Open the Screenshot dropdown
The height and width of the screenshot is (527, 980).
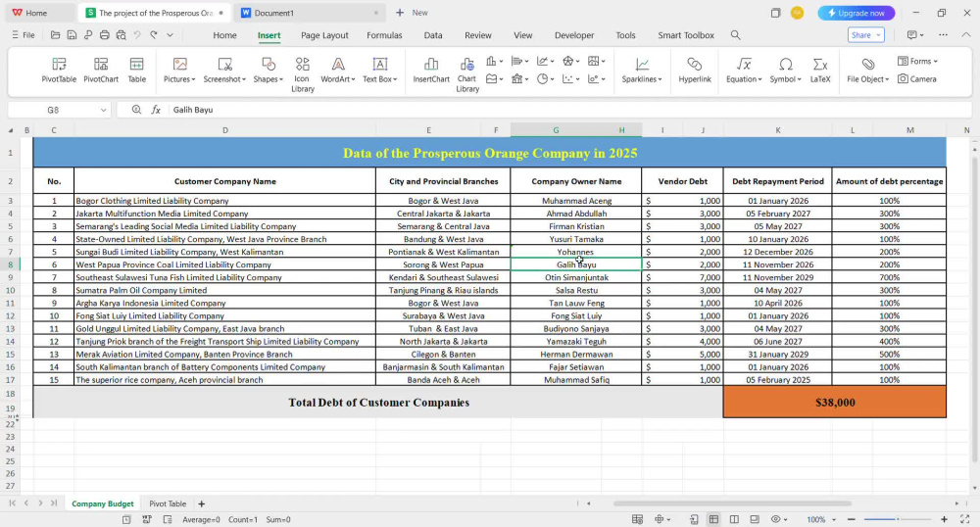pos(224,70)
